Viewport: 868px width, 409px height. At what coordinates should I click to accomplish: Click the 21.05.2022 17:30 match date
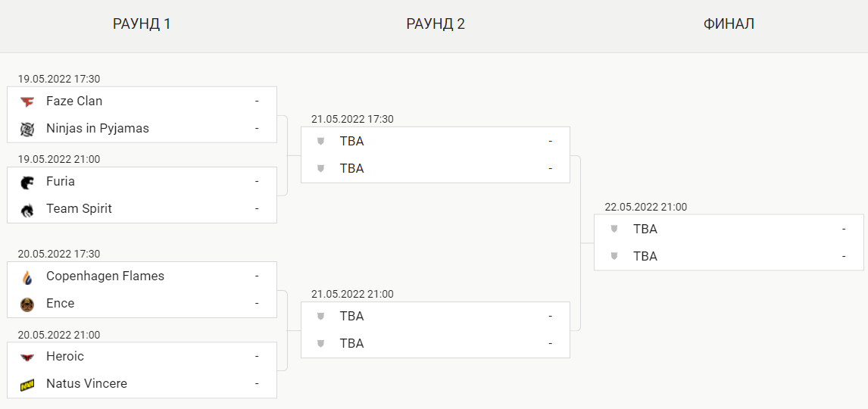(352, 119)
